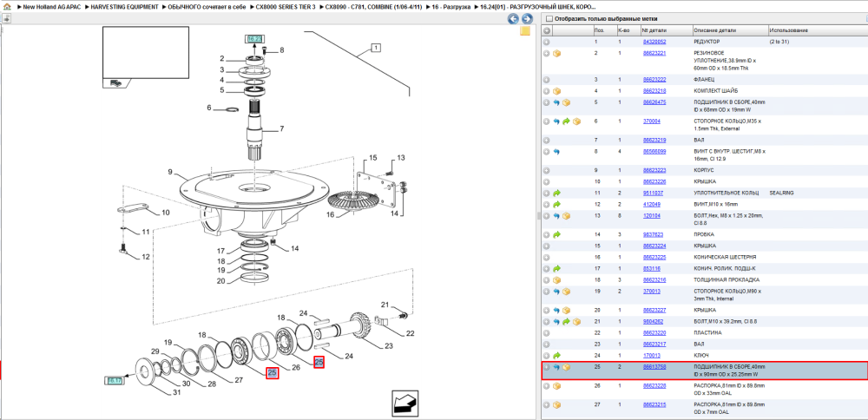Viewport: 868px width, 420px height.
Task: Click callout number 1 box in diagram
Action: point(375,48)
